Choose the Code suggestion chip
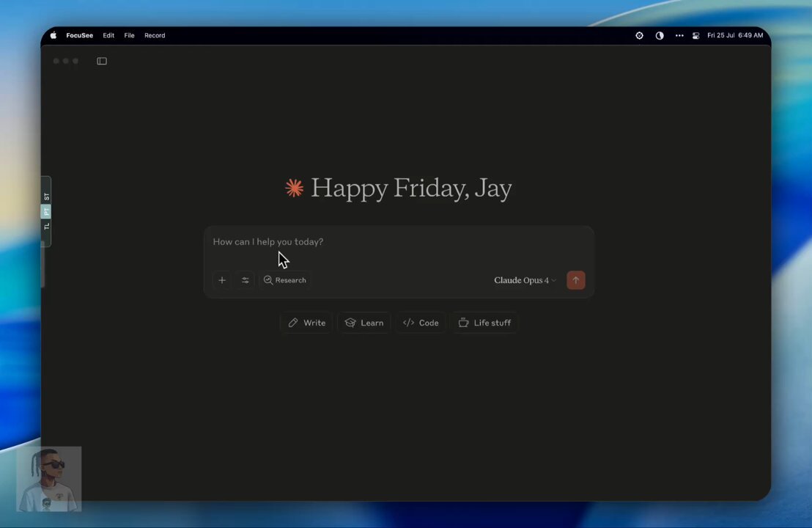 click(421, 323)
